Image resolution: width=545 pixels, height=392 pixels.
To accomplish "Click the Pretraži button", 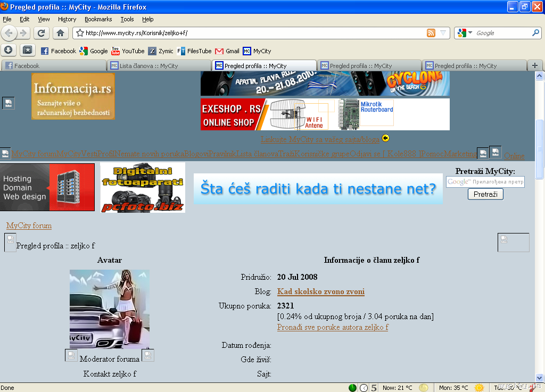I will 485,195.
